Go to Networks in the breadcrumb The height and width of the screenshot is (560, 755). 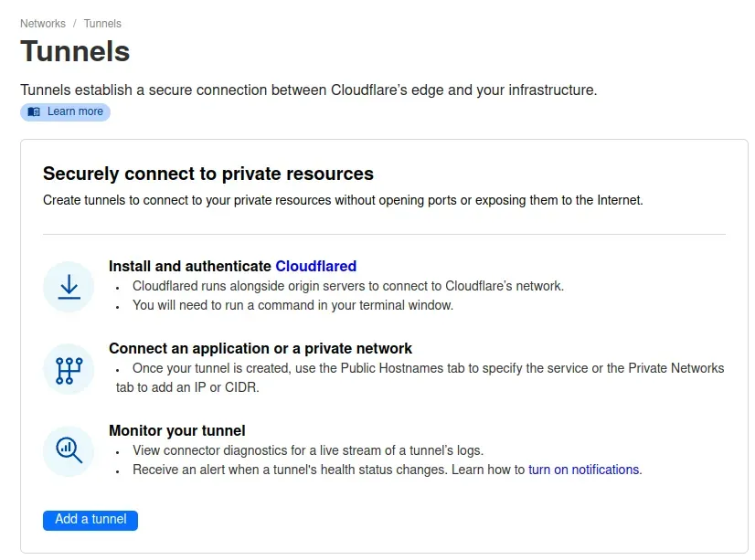pos(43,24)
